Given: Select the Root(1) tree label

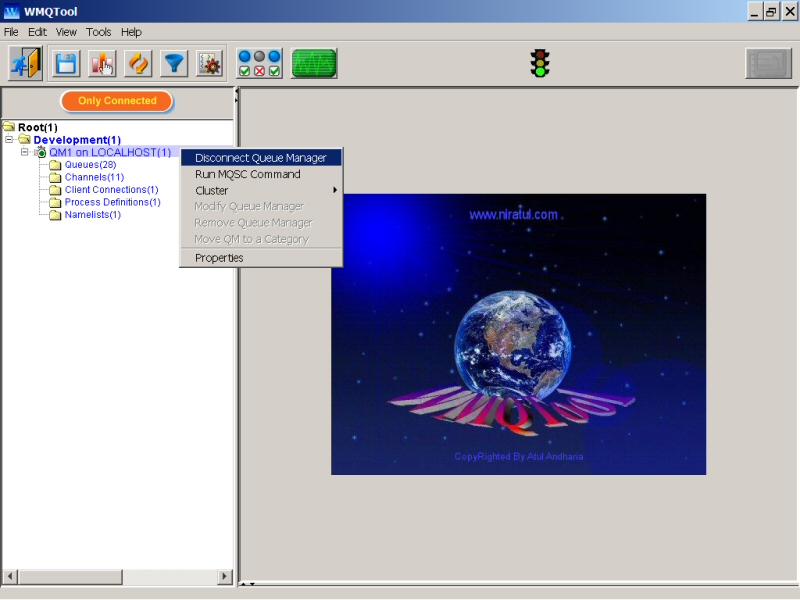Looking at the screenshot, I should 38,127.
